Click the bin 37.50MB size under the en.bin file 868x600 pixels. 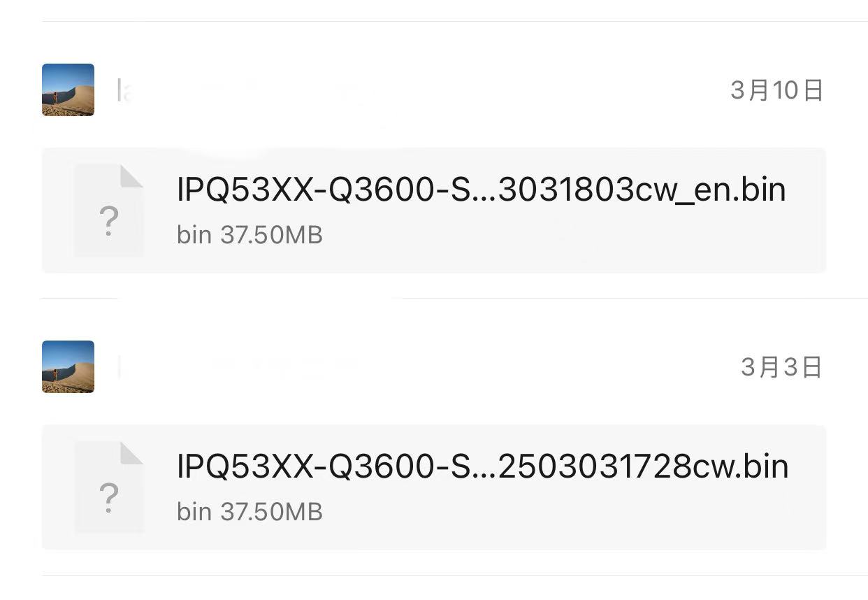249,235
